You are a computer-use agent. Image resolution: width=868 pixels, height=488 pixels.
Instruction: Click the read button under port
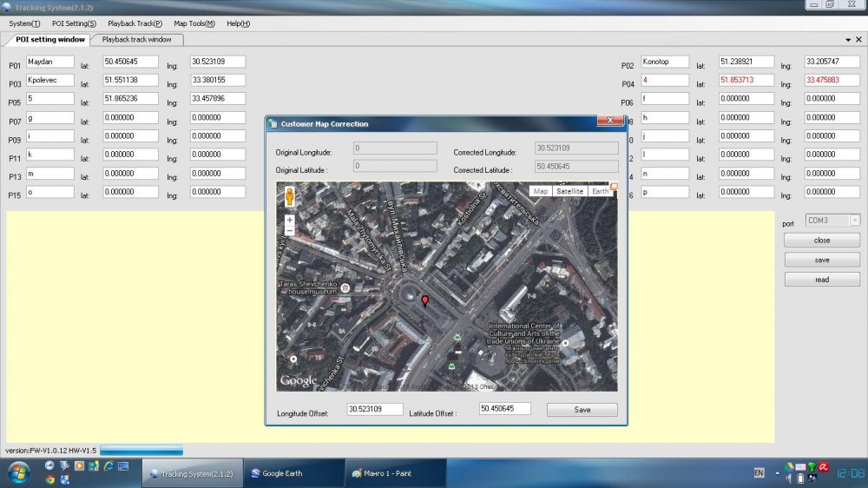tap(821, 280)
